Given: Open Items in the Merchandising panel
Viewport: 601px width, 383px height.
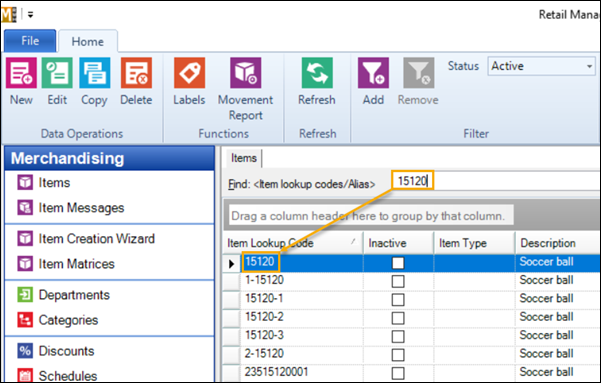Looking at the screenshot, I should point(54,183).
